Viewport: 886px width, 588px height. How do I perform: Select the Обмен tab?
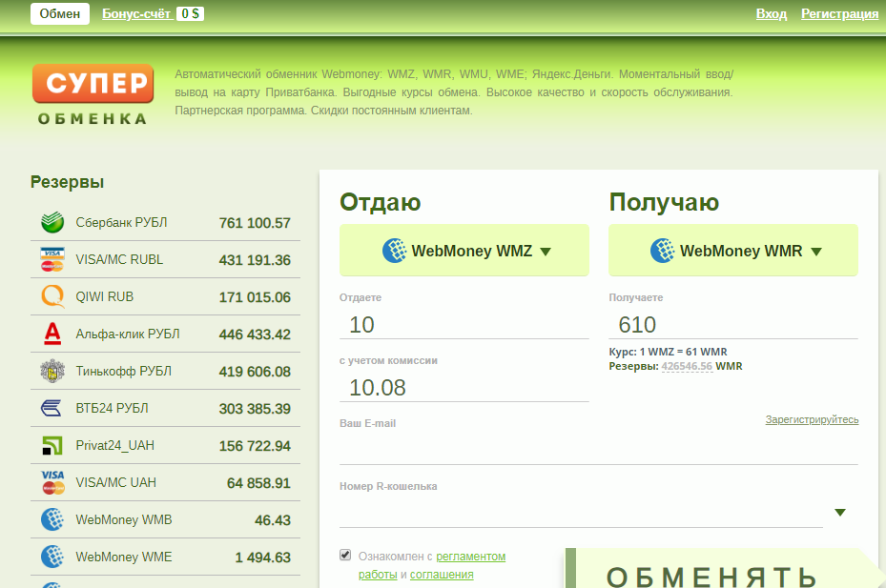[59, 13]
